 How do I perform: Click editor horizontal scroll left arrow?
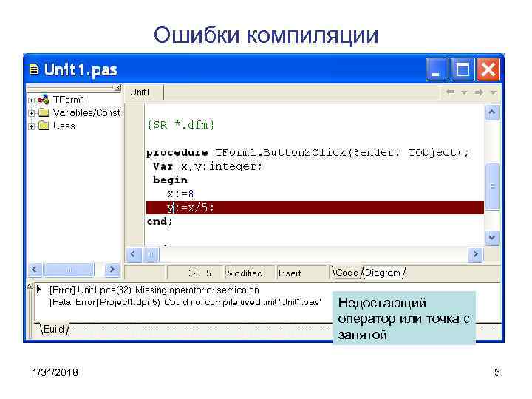(x=133, y=254)
